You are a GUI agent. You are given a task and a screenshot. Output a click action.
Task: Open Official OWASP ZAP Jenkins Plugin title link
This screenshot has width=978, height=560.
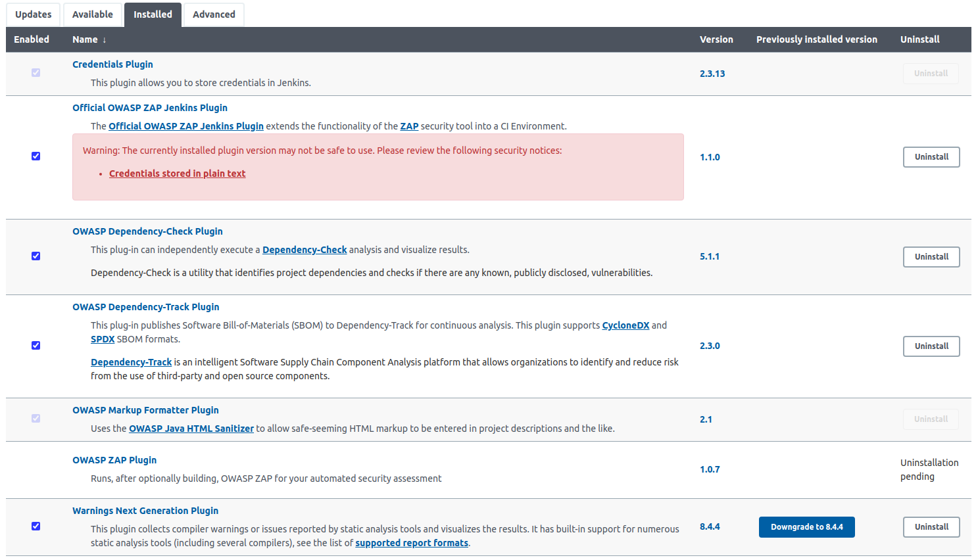point(150,108)
